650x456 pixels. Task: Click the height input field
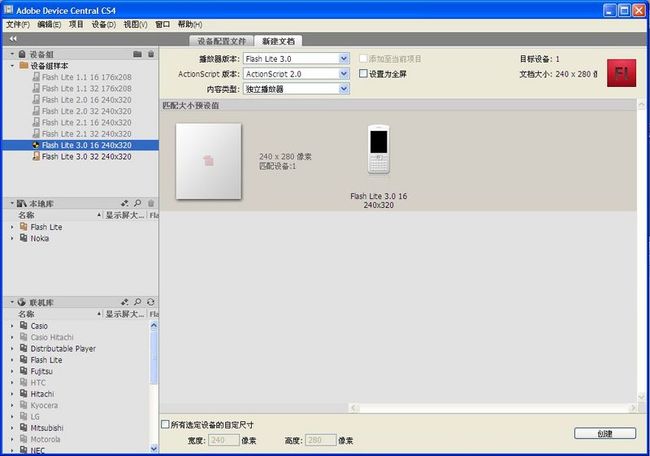pyautogui.click(x=321, y=440)
